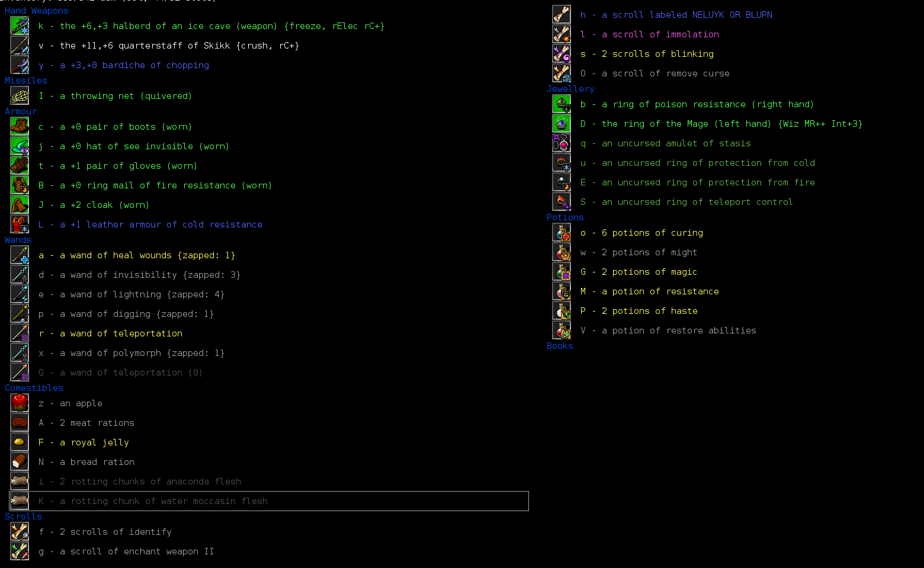Click the ring of poison resistance icon
The width and height of the screenshot is (924, 568).
click(x=562, y=104)
